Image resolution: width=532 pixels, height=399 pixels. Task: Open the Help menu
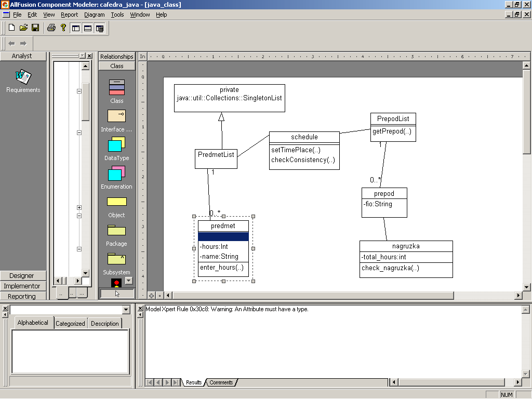[161, 15]
